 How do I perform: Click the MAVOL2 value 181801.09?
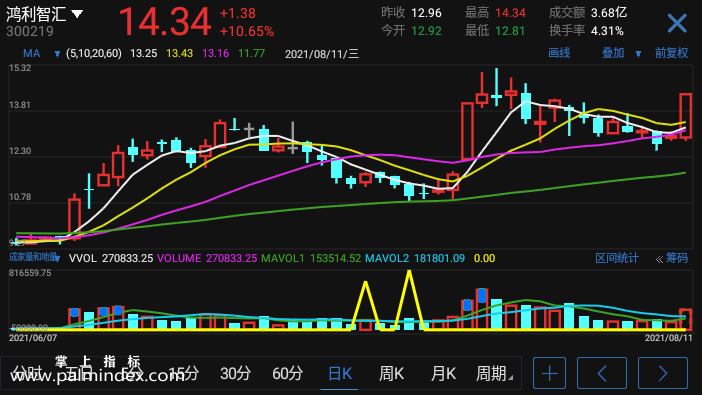click(x=439, y=258)
